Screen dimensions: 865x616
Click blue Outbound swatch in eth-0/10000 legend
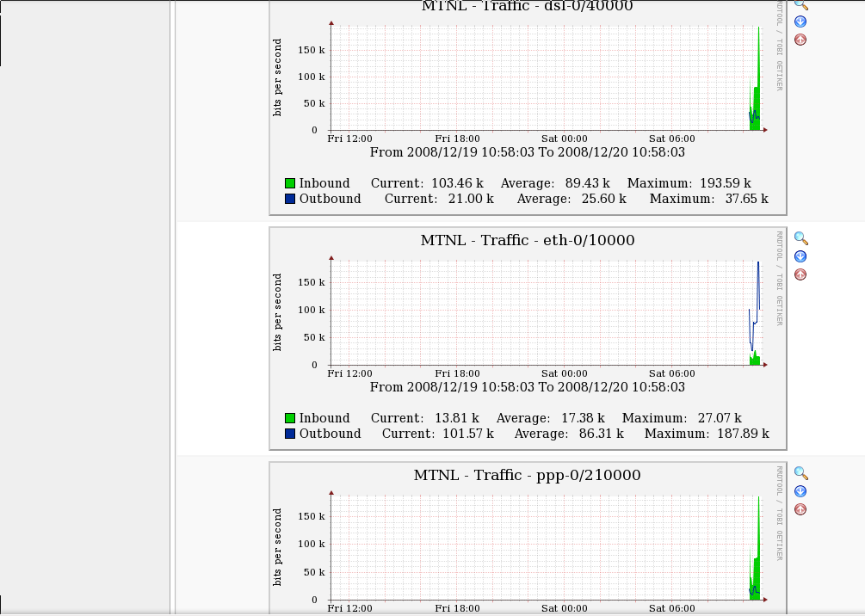click(290, 434)
